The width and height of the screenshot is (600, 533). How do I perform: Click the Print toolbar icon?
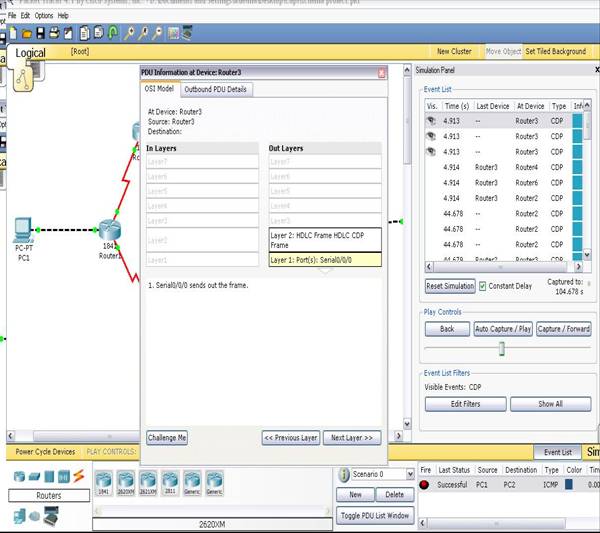pyautogui.click(x=54, y=34)
